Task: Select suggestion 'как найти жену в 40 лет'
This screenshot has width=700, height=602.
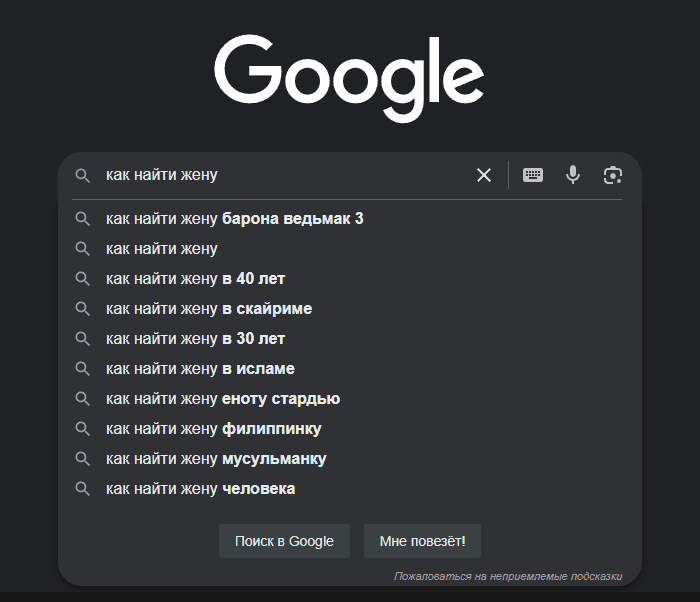Action: click(350, 279)
